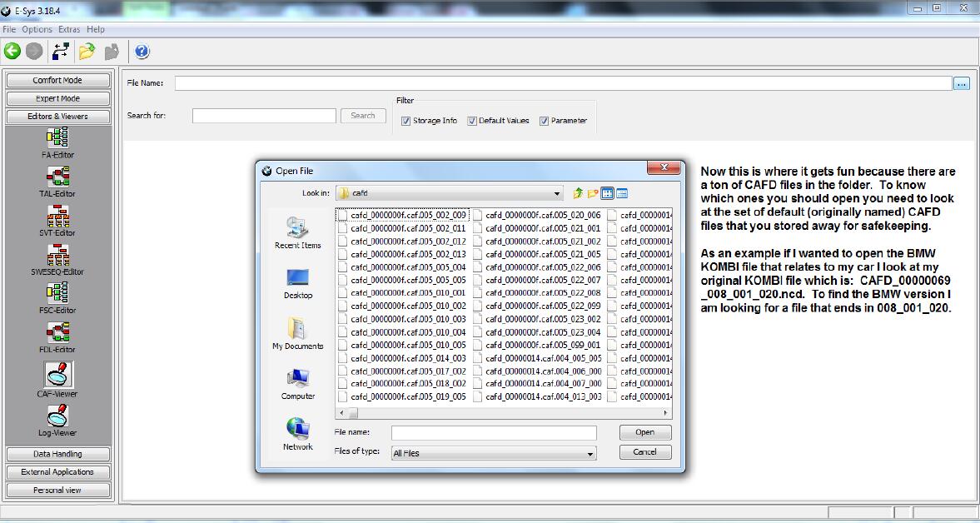980x523 pixels.
Task: Switch to Editors & Viewers panel
Action: click(57, 117)
